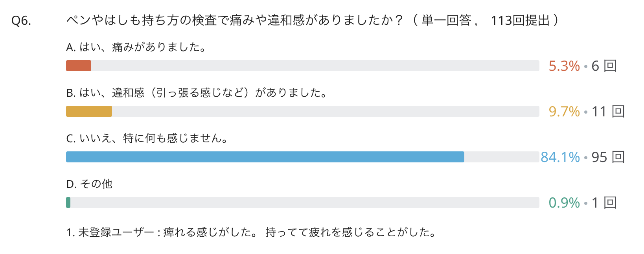Viewport: 644px width, 254px height.
Task: Click the 1 回 response count
Action: coord(604,203)
